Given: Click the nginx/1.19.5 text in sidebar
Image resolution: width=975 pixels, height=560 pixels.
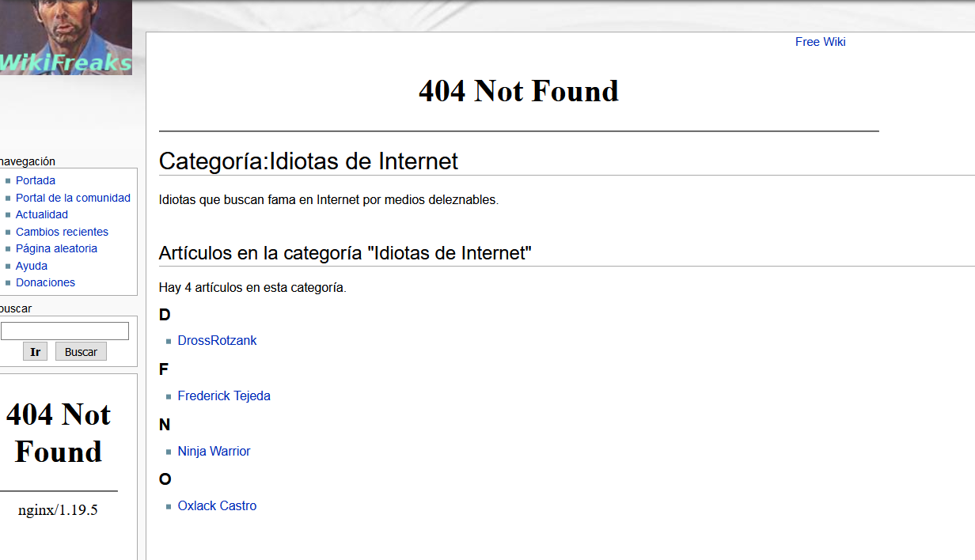Looking at the screenshot, I should [58, 510].
